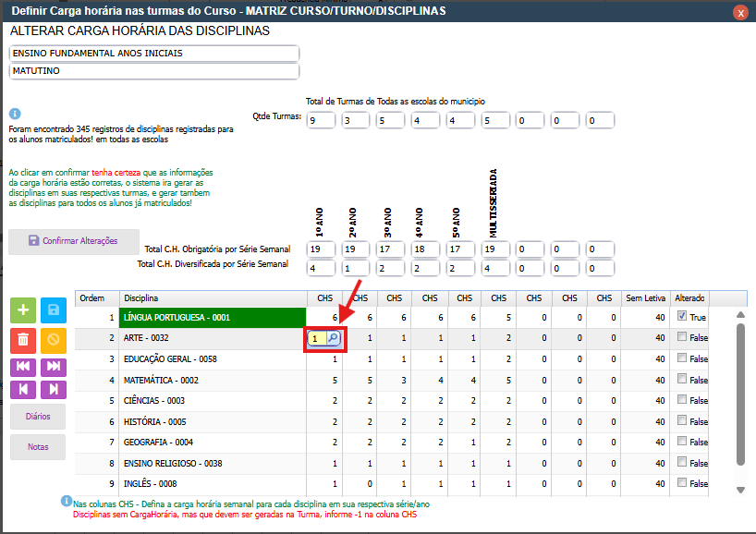Image resolution: width=756 pixels, height=534 pixels.
Task: Go to previous record with purple icon
Action: coord(23,389)
